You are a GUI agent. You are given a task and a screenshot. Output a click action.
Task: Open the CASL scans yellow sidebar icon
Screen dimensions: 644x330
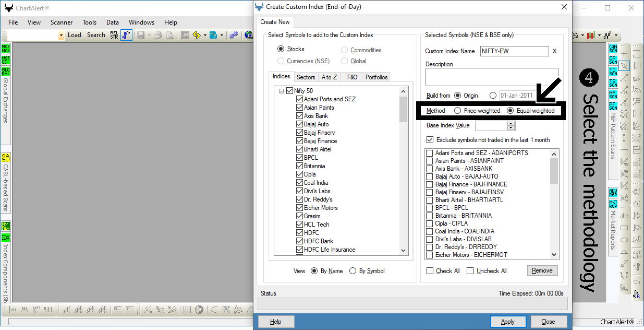click(x=6, y=157)
